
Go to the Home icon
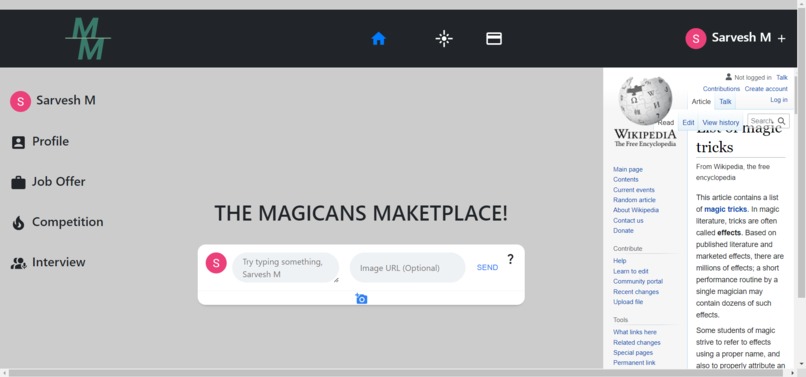[378, 39]
